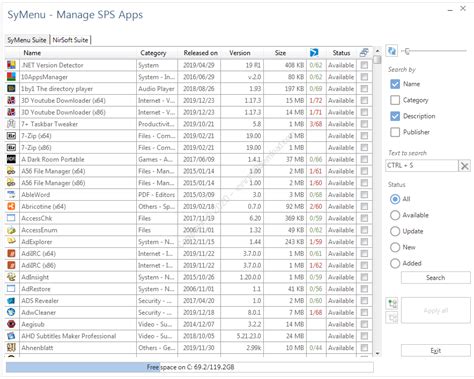Viewport: 474px width, 379px height.
Task: Select the Added status radio button
Action: coord(395,263)
